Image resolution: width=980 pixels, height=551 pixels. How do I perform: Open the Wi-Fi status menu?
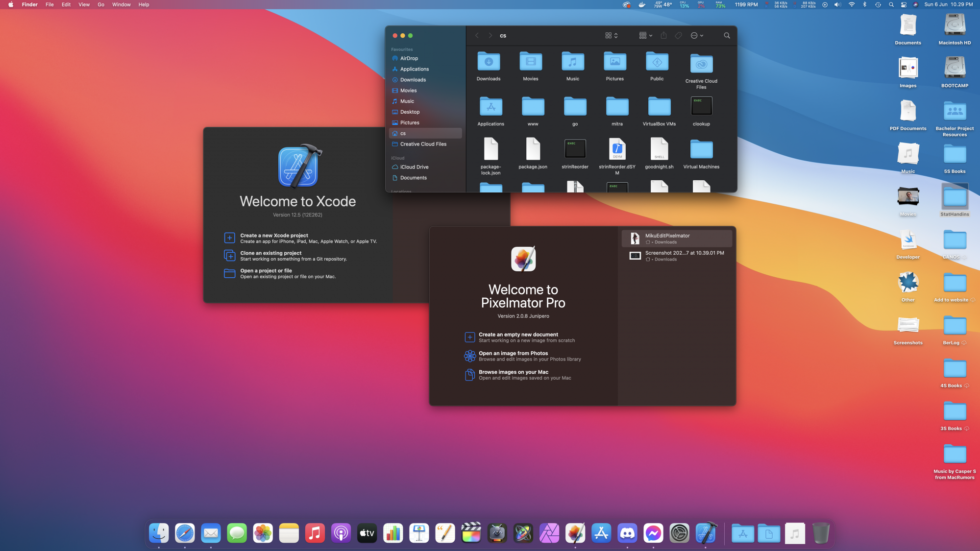point(852,4)
